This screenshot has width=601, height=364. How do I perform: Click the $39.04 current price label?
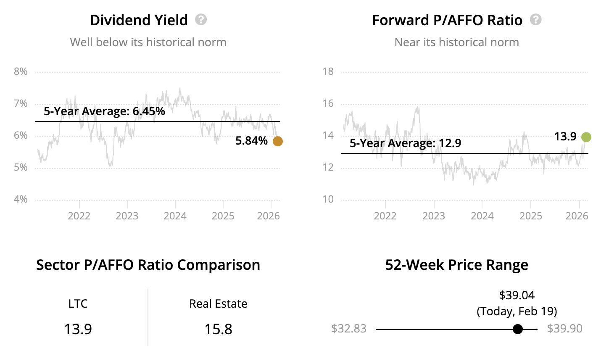[x=517, y=295]
